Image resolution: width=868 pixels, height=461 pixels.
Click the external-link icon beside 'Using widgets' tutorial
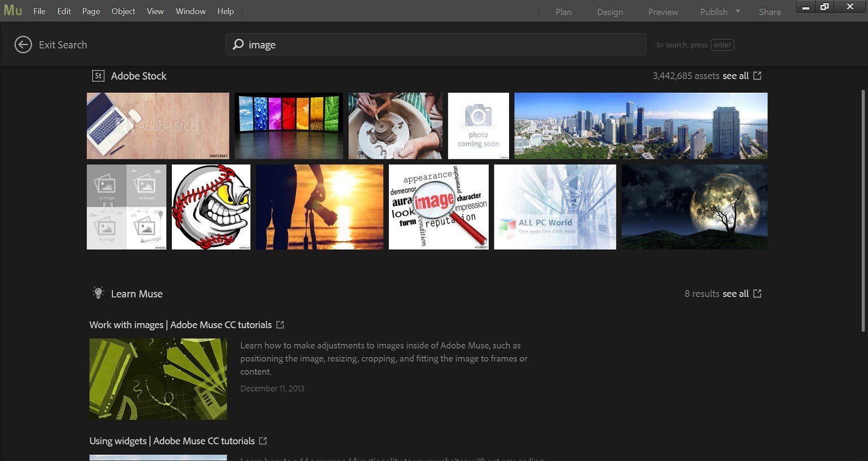(x=262, y=441)
